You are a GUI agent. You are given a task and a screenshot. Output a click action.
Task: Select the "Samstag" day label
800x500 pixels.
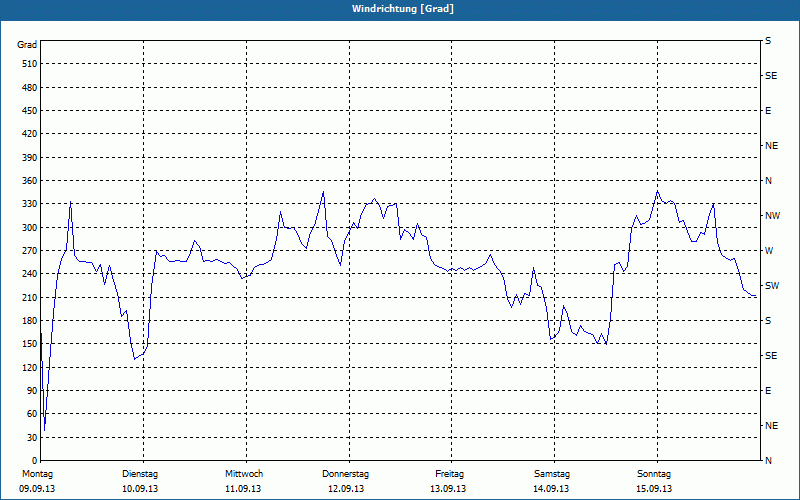coord(552,474)
